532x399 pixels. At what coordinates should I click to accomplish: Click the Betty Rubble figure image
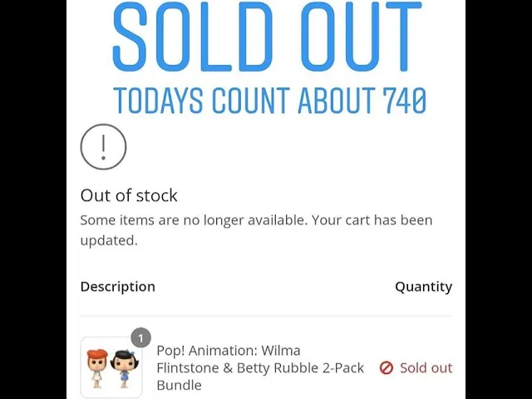(122, 369)
